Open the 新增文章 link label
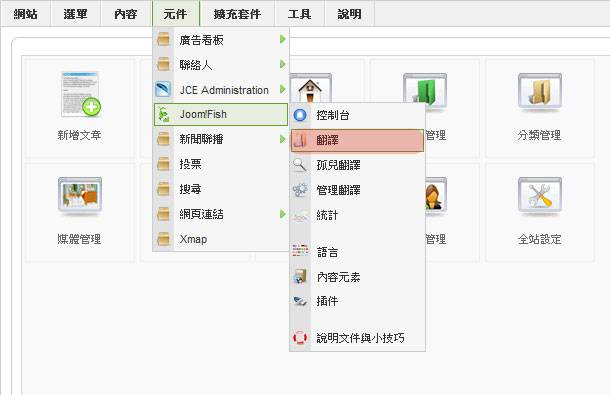610x395 pixels. tap(79, 135)
